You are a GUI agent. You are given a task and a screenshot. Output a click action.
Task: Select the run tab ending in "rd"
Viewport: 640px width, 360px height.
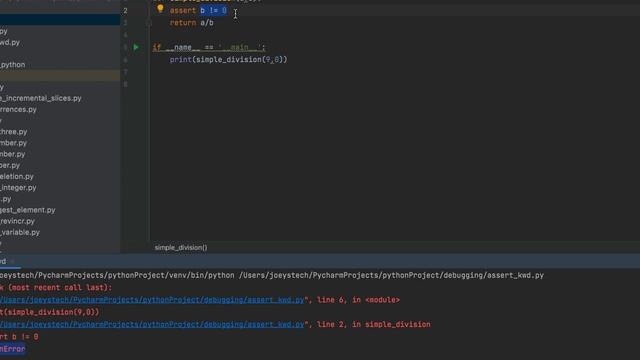click(3, 261)
